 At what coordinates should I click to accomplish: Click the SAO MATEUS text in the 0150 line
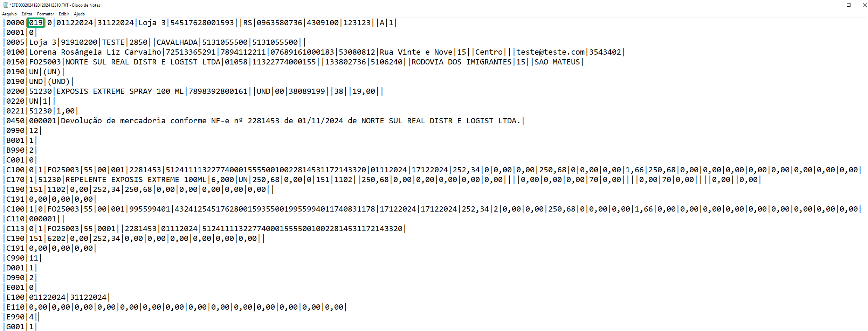point(557,62)
